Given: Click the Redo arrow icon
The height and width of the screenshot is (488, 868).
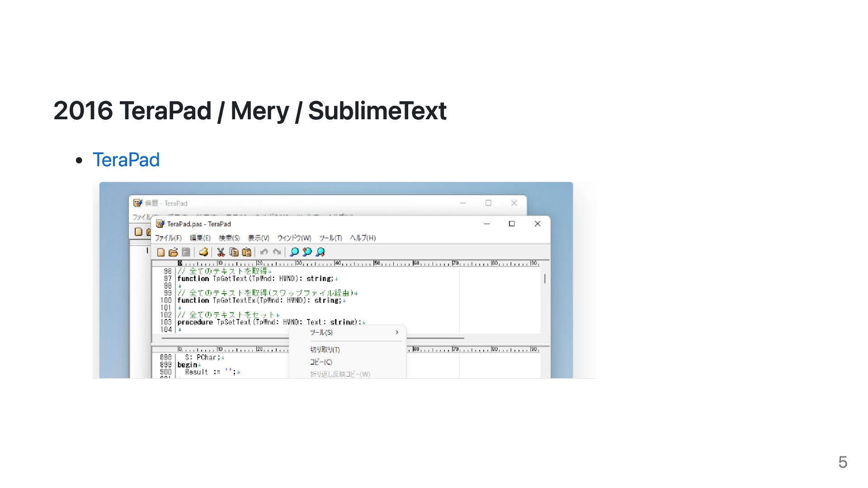Looking at the screenshot, I should [277, 252].
